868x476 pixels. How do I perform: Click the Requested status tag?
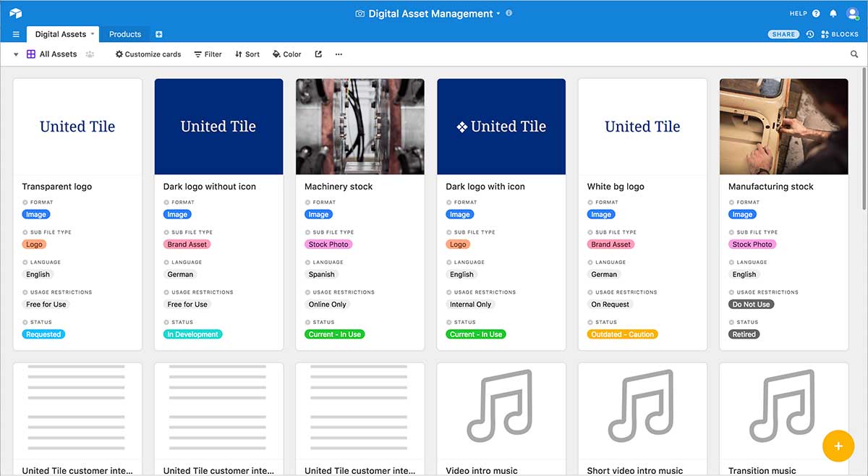click(43, 334)
